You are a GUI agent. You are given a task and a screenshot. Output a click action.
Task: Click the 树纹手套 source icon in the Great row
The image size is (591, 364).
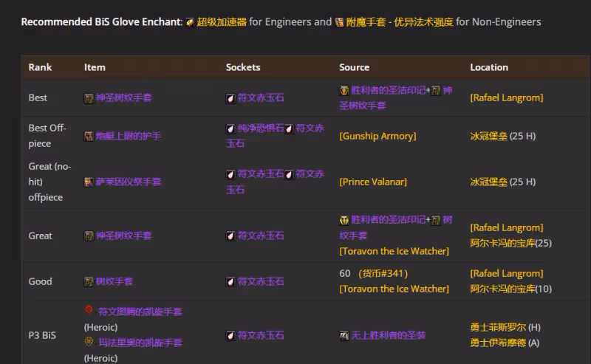(436, 220)
